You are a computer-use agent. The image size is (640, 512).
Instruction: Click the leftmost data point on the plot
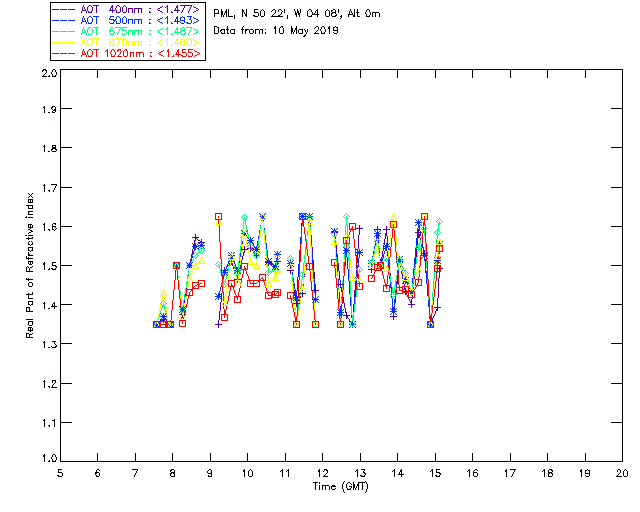coord(156,324)
